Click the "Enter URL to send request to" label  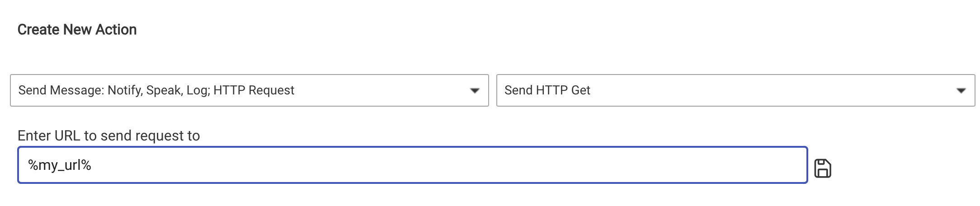[108, 136]
